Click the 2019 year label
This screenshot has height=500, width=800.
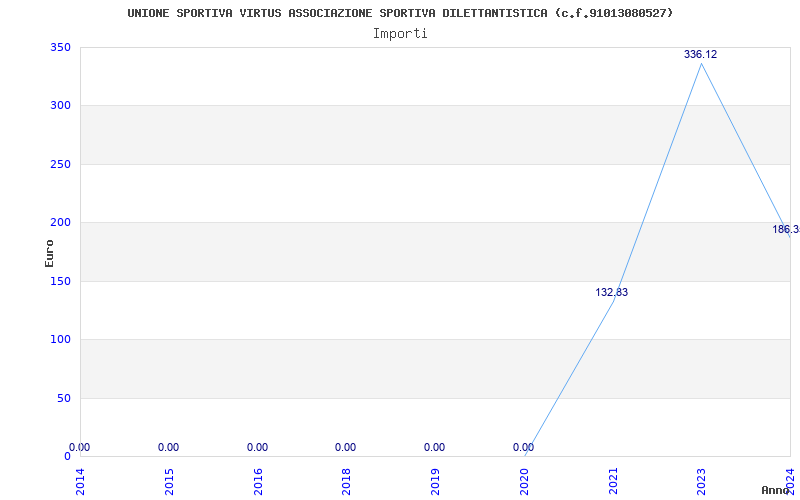435,482
